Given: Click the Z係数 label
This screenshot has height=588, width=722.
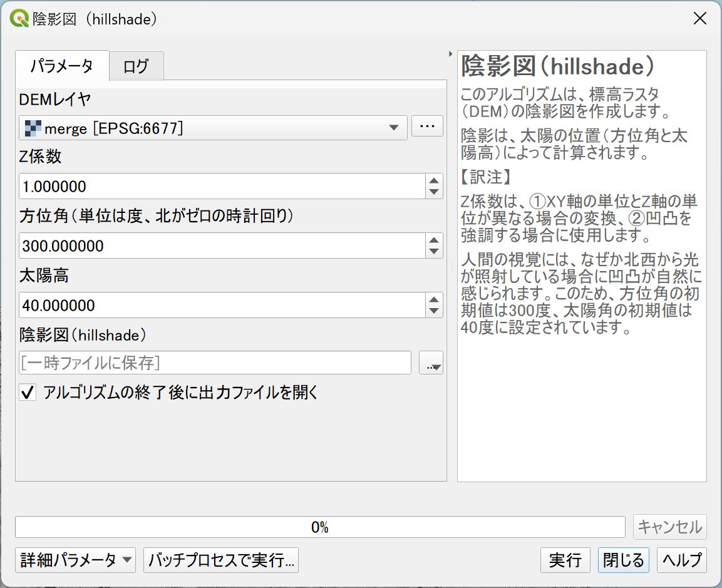Looking at the screenshot, I should [x=40, y=157].
